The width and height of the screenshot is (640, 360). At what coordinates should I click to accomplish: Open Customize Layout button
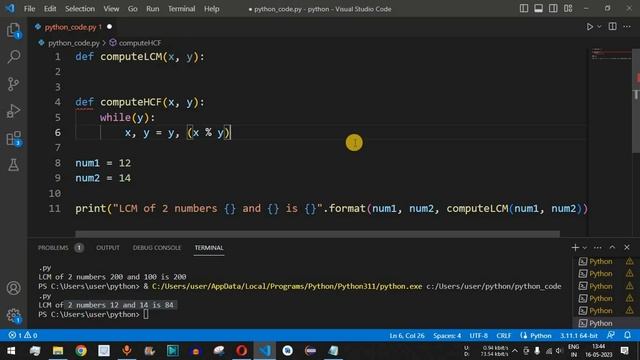tap(568, 9)
